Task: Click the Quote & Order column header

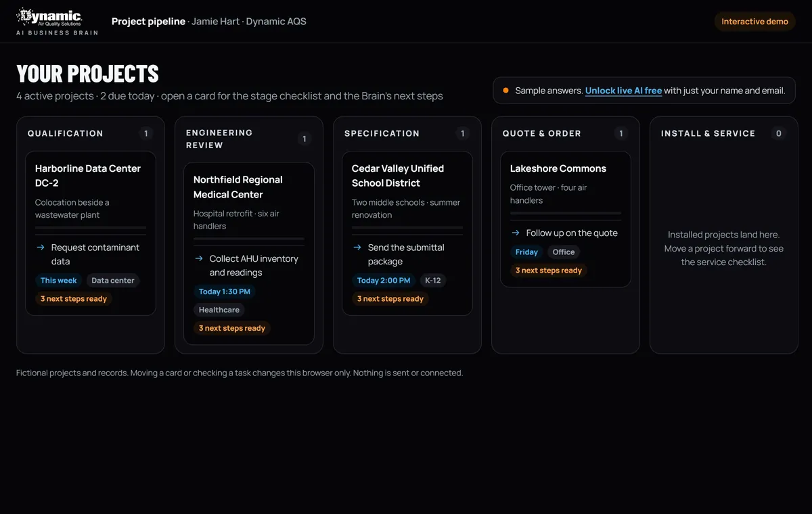Action: tap(542, 134)
